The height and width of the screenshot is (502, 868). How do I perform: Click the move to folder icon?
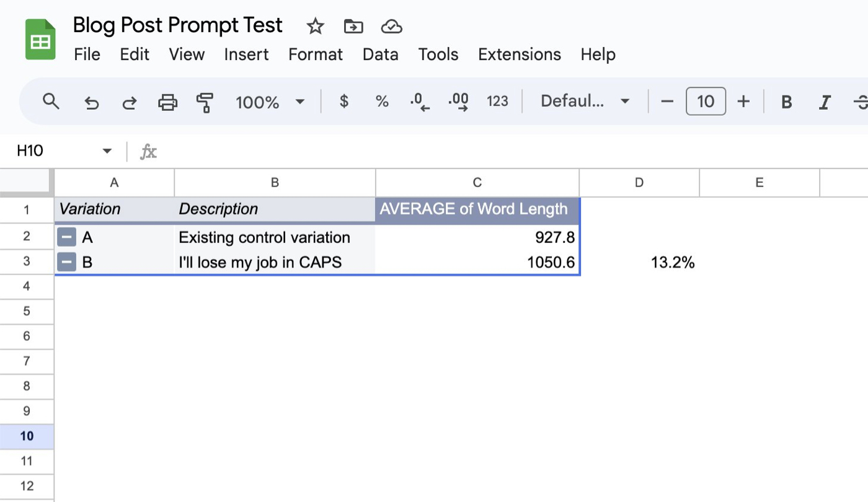353,26
